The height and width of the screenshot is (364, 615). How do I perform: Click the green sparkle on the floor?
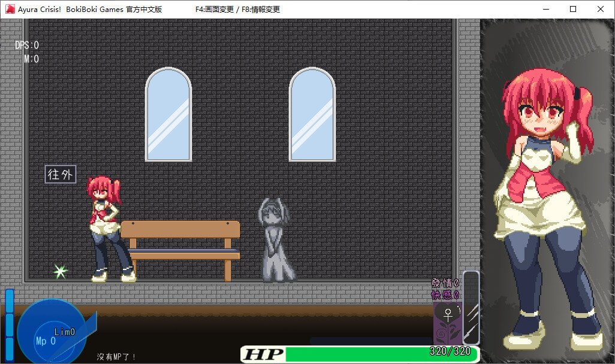coord(60,271)
